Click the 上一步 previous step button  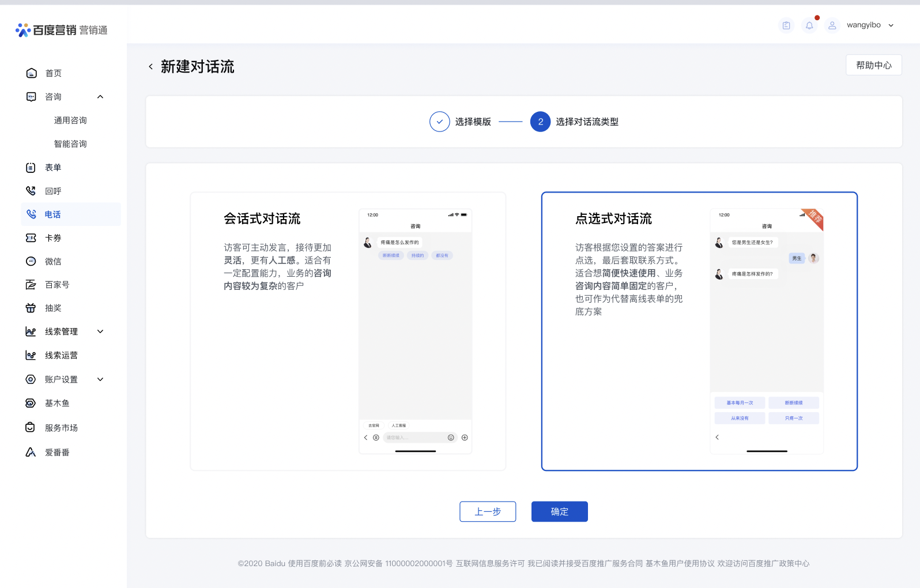[x=487, y=511]
